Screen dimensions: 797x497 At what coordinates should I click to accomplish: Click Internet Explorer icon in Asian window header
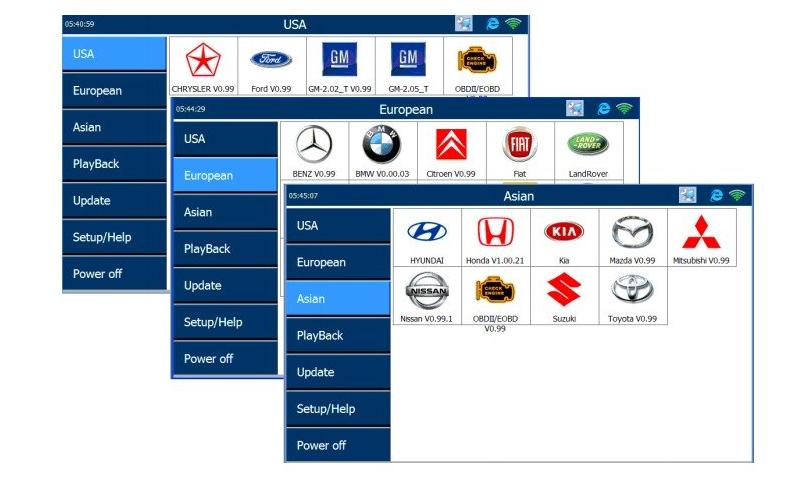tap(716, 196)
